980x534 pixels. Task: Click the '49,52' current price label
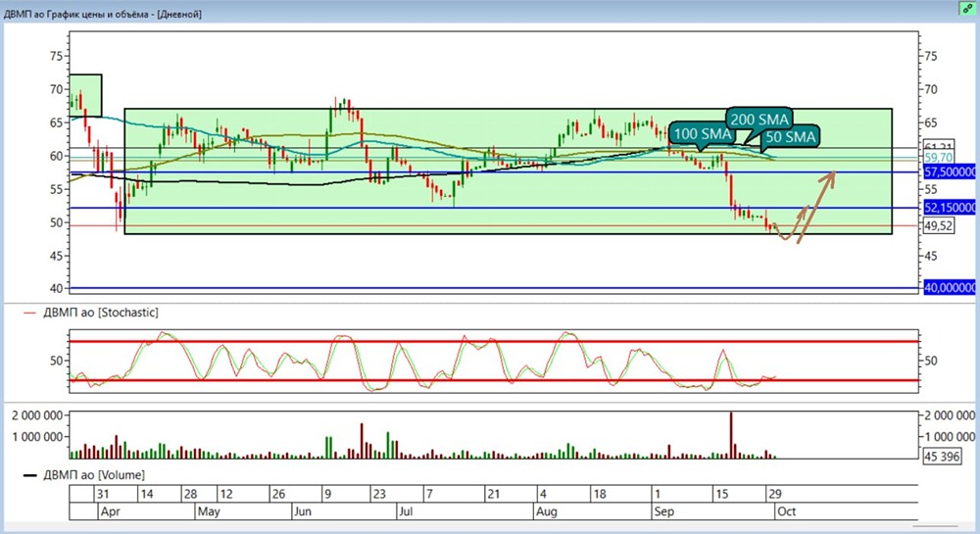tap(939, 225)
